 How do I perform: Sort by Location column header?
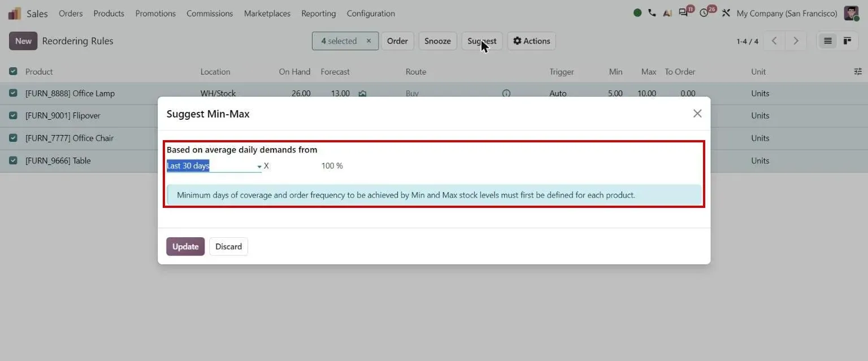215,72
